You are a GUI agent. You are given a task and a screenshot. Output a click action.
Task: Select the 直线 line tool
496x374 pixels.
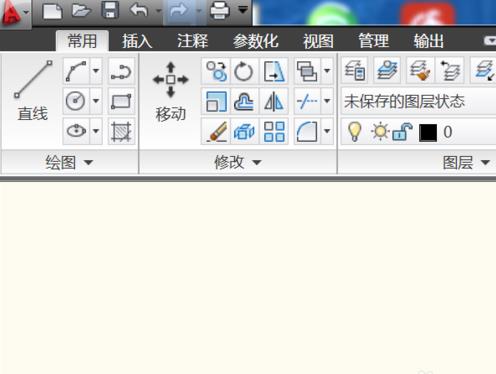point(33,91)
